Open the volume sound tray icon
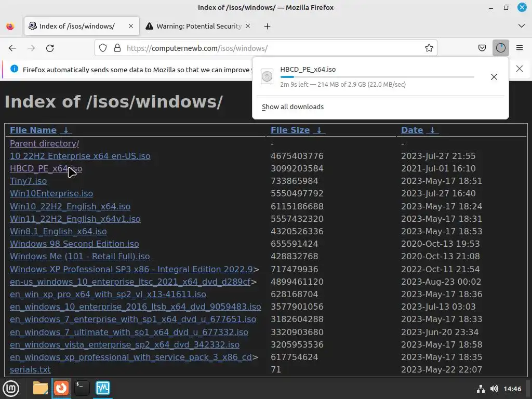532x399 pixels. tap(494, 389)
